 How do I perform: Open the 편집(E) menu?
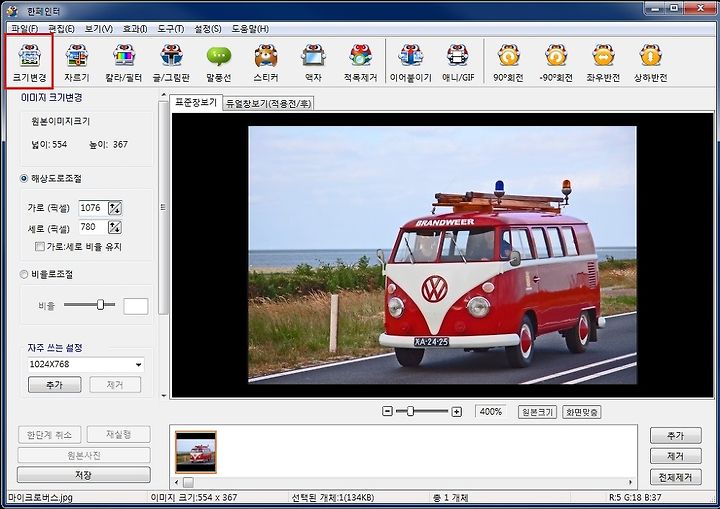(62, 29)
